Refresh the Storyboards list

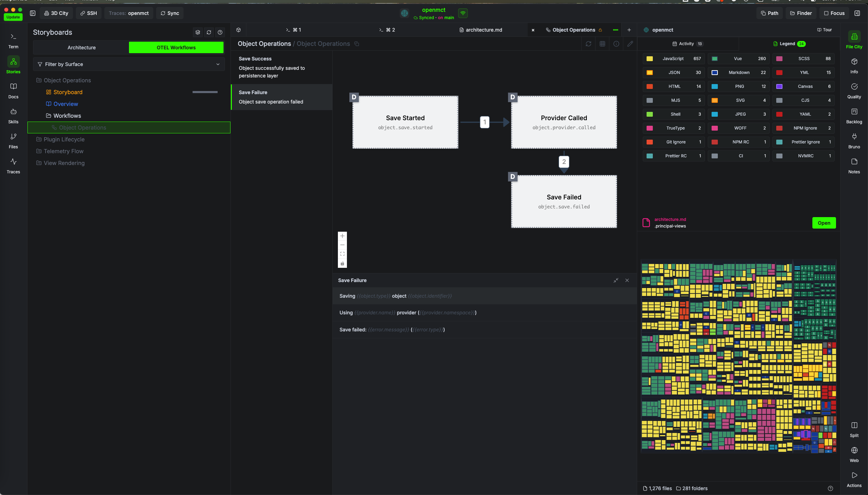click(x=209, y=32)
